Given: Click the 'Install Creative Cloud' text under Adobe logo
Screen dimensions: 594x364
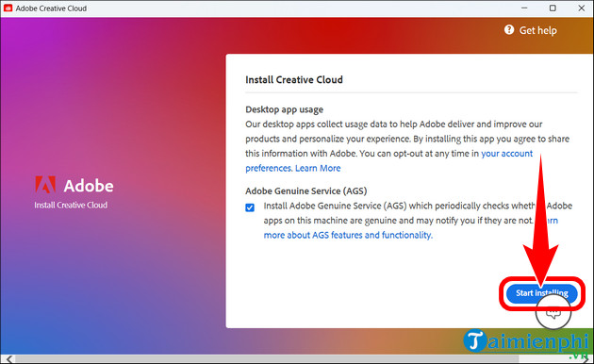Looking at the screenshot, I should [x=71, y=206].
